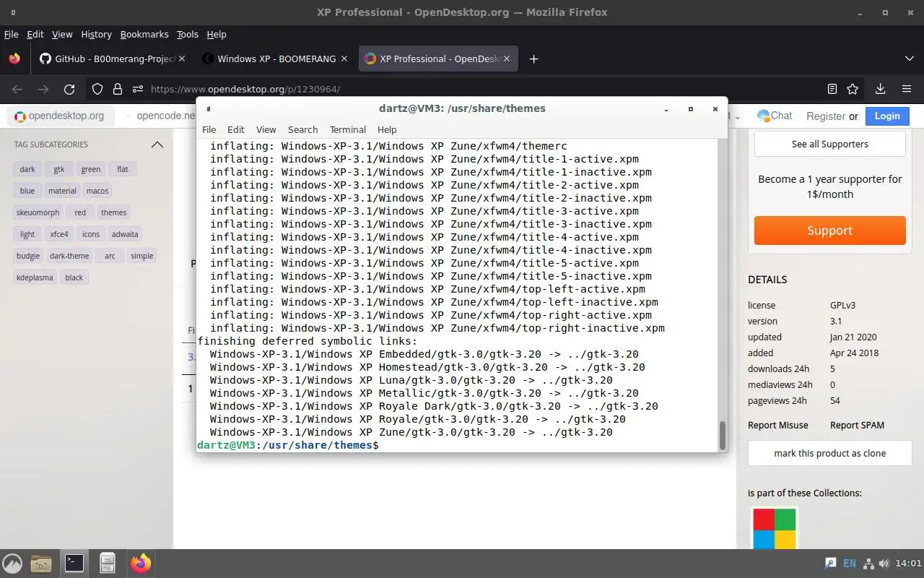
Task: Click Report Misuse link
Action: [777, 425]
